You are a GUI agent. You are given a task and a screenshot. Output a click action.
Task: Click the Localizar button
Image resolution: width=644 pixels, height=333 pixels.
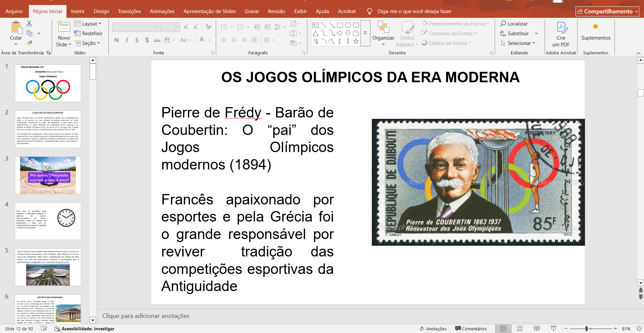click(x=514, y=23)
